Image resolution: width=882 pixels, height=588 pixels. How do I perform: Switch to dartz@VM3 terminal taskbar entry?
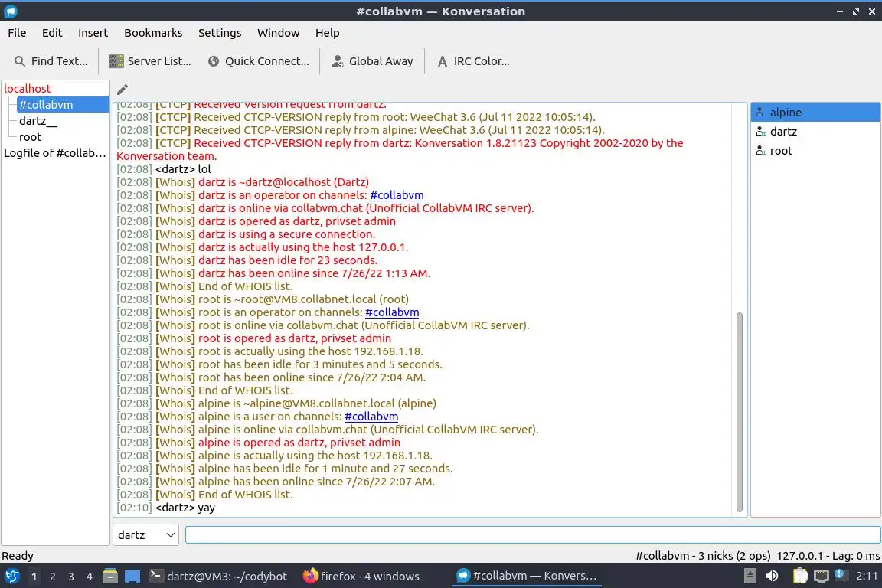tap(218, 577)
